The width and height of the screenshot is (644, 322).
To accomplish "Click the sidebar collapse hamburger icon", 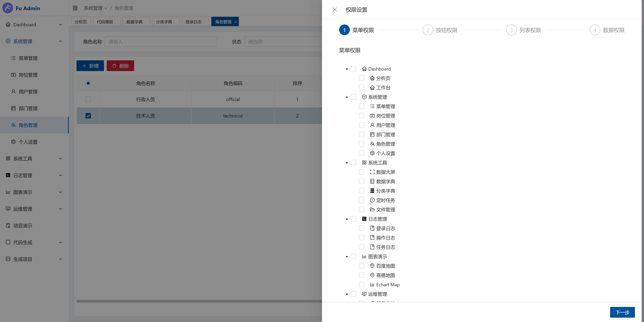I will pyautogui.click(x=75, y=8).
